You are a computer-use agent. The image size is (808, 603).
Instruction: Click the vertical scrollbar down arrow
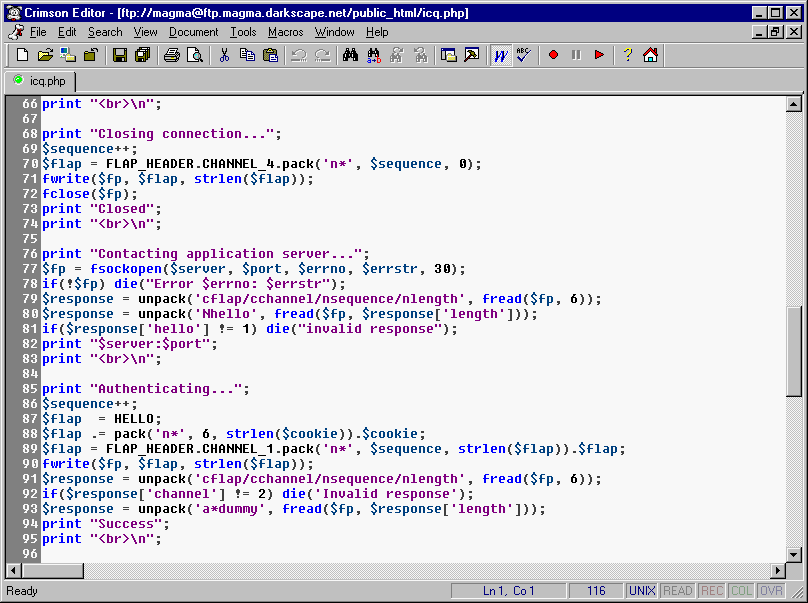(794, 555)
